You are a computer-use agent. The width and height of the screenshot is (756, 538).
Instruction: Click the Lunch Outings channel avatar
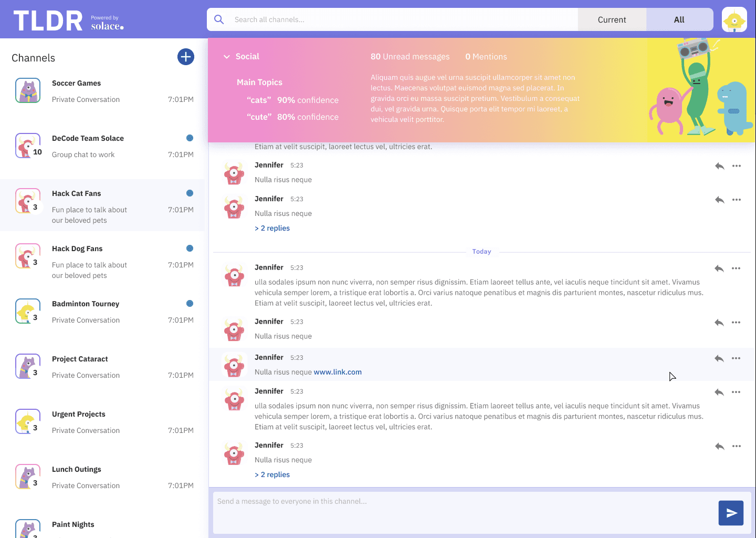[28, 477]
